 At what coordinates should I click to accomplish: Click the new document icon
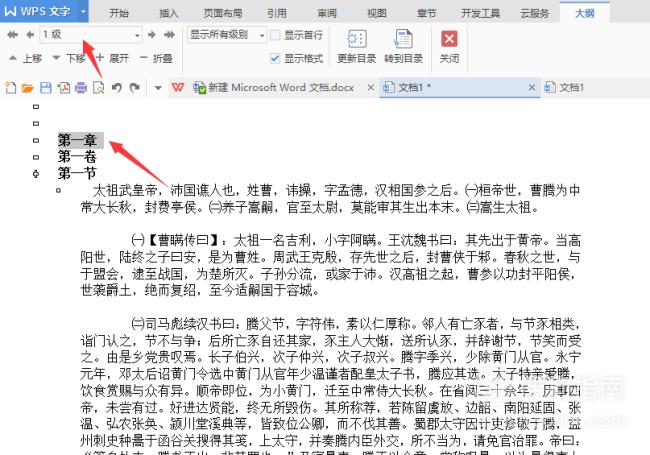[x=11, y=87]
